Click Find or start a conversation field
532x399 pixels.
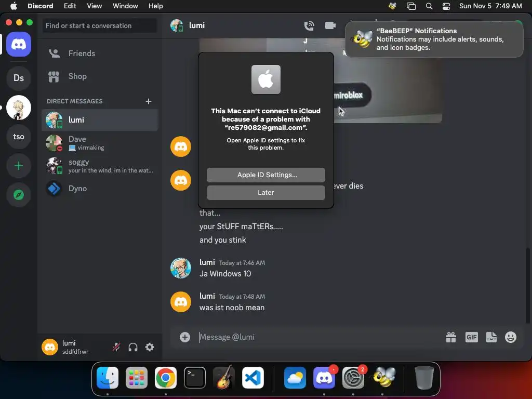click(100, 26)
